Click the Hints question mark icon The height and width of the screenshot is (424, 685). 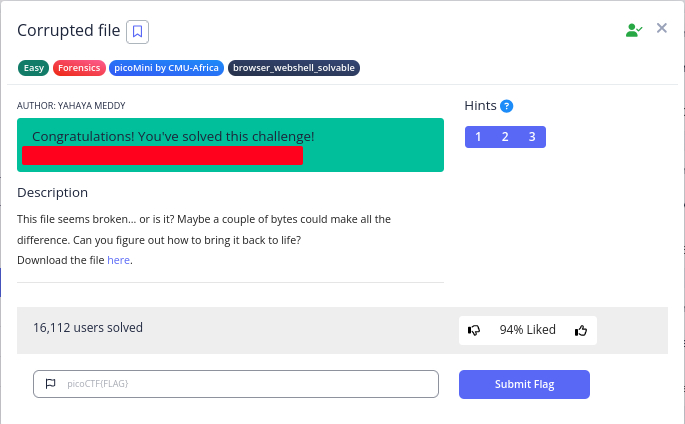tap(507, 106)
